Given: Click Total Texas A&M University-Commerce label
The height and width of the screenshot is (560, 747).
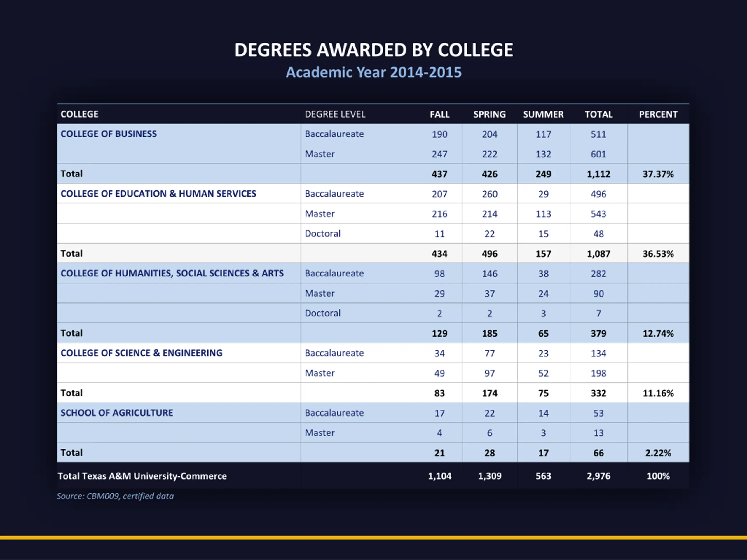Looking at the screenshot, I should tap(142, 476).
